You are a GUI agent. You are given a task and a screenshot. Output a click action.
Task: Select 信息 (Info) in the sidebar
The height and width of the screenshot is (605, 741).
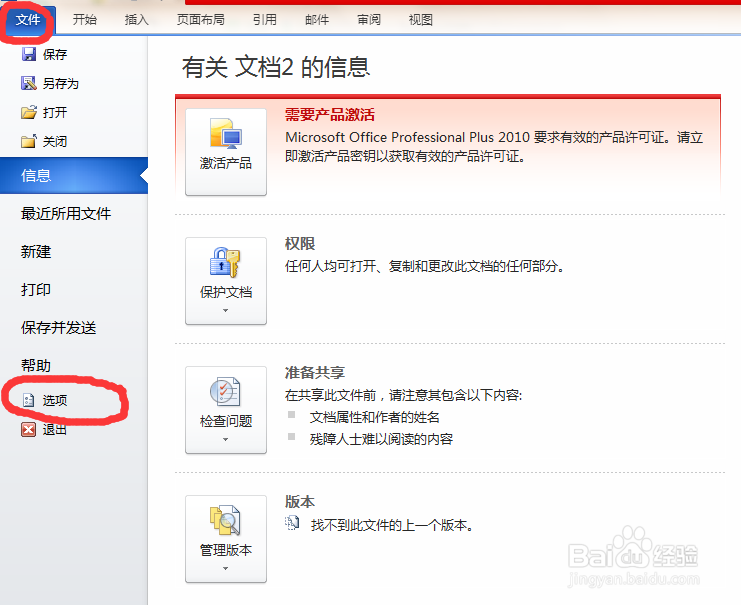pyautogui.click(x=74, y=175)
